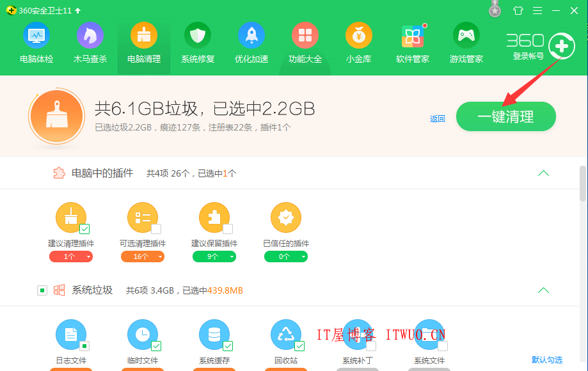Viewport: 588px width, 371px height.
Task: Open the skin shirt icon
Action: 518,10
